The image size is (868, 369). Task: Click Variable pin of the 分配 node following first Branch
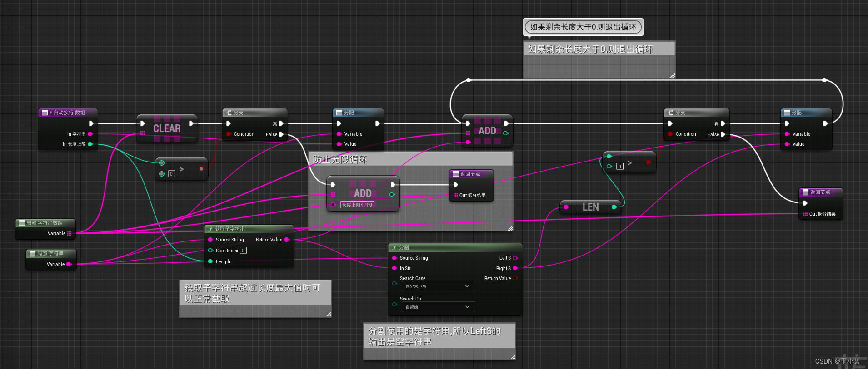tap(339, 134)
